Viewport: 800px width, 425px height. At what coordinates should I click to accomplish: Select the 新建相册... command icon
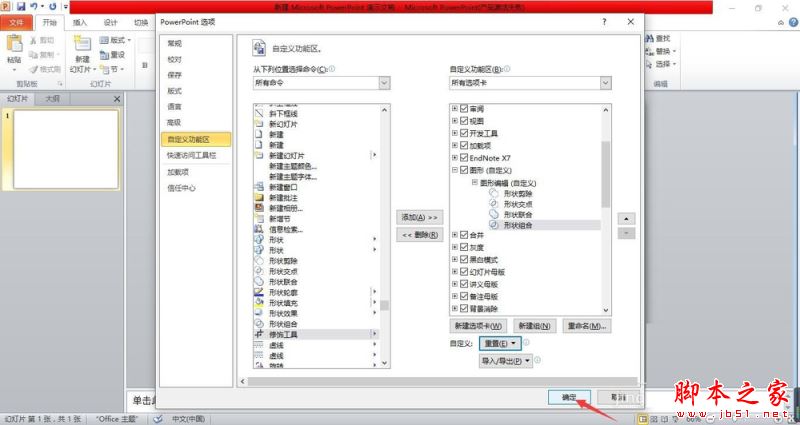259,208
